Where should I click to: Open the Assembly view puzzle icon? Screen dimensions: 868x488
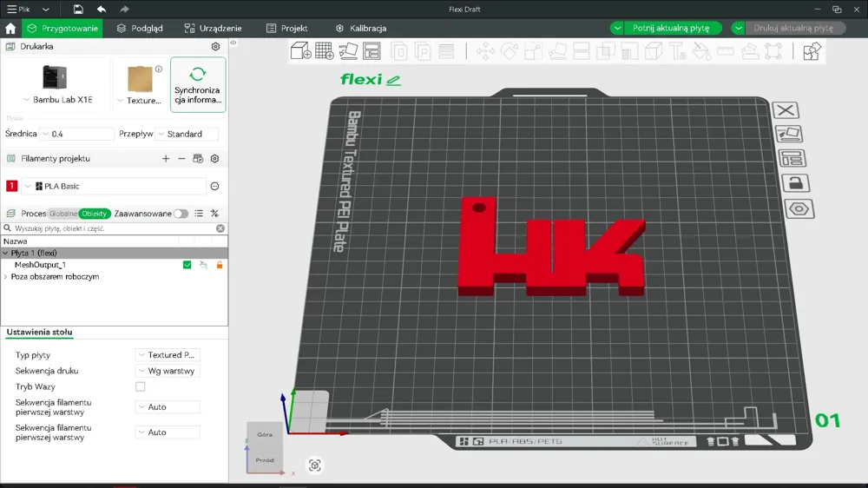click(x=812, y=51)
